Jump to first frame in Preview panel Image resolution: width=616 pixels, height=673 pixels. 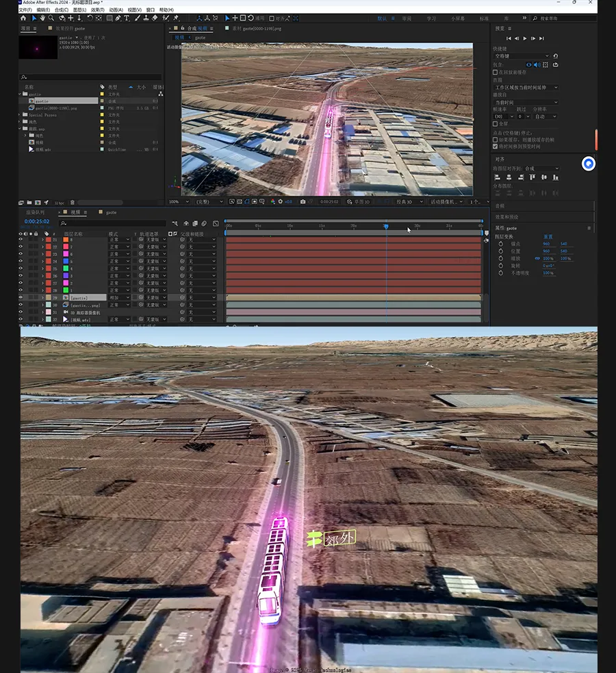tap(509, 38)
